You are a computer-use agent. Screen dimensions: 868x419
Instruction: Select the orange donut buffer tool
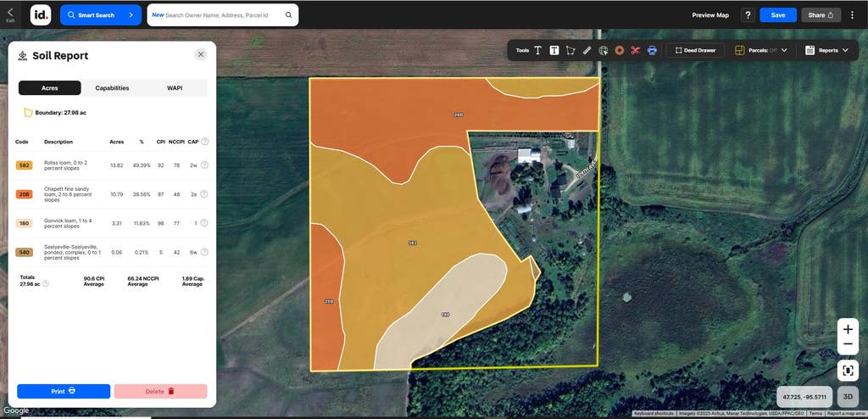pos(620,50)
